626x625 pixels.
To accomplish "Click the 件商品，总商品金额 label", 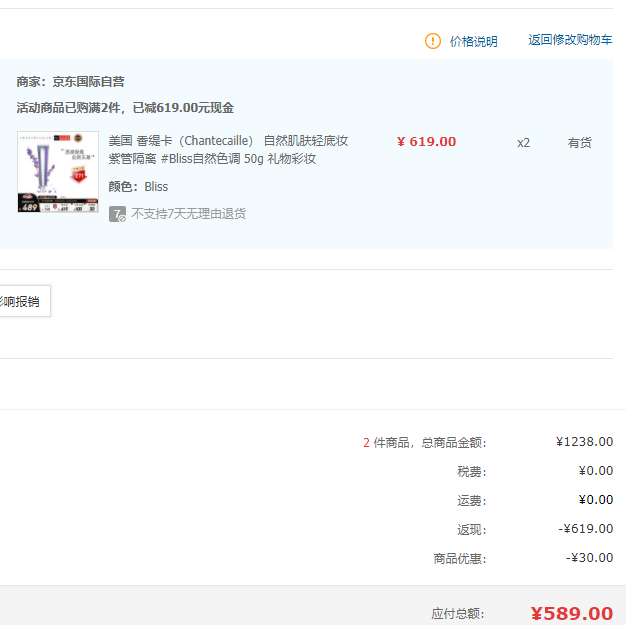I will [x=430, y=443].
